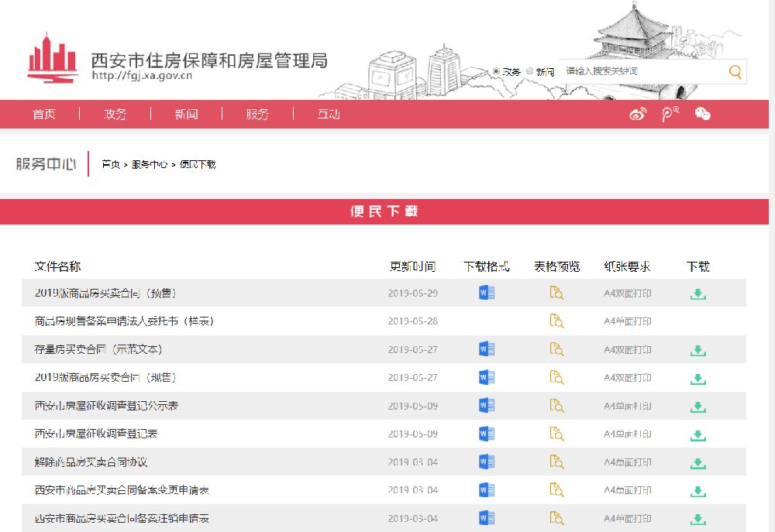The image size is (775, 532).
Task: Click A4单面打印 in the 委托书 row
Action: [x=627, y=321]
